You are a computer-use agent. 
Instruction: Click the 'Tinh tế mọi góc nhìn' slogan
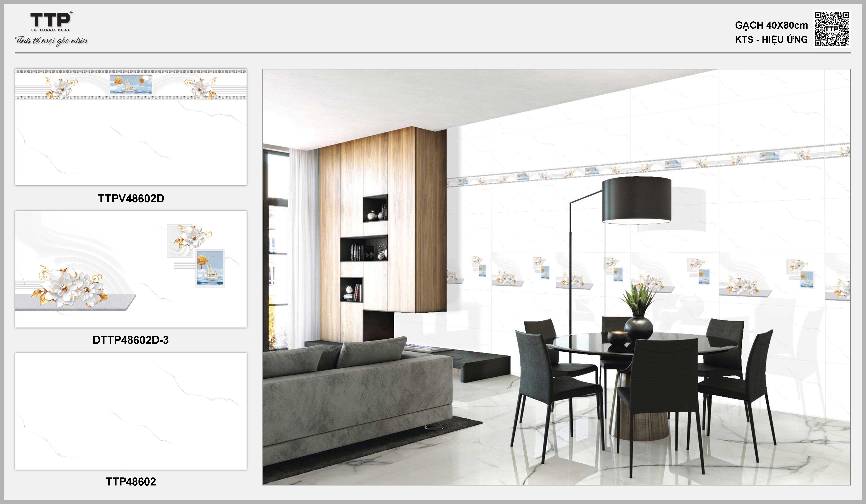52,41
